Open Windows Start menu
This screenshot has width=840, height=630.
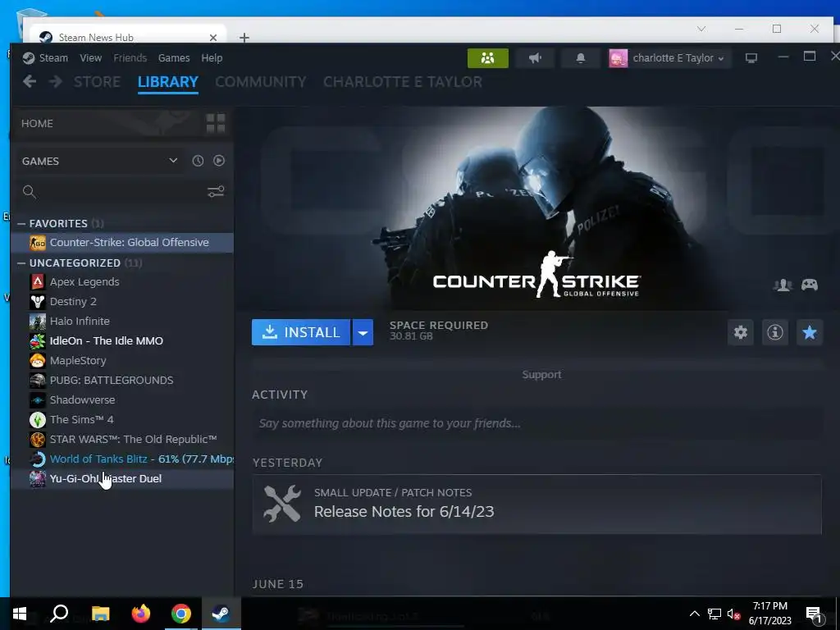[x=20, y=614]
